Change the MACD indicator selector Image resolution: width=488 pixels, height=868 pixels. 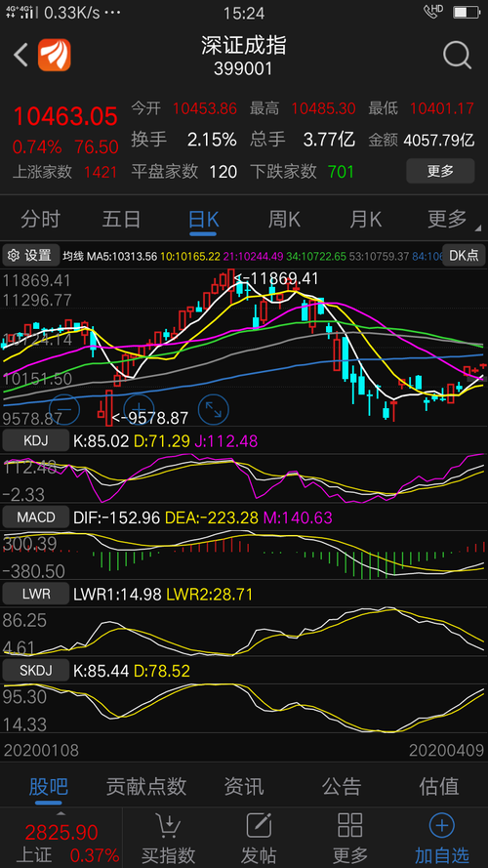[36, 517]
